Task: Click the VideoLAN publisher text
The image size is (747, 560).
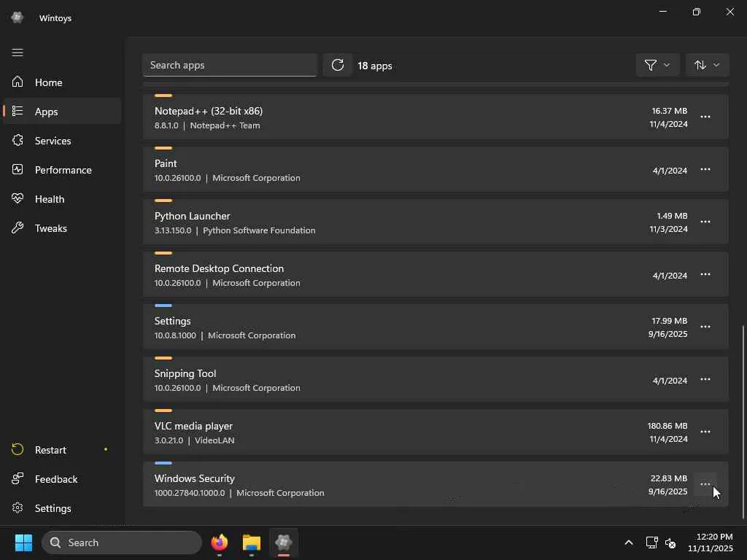Action: click(214, 440)
